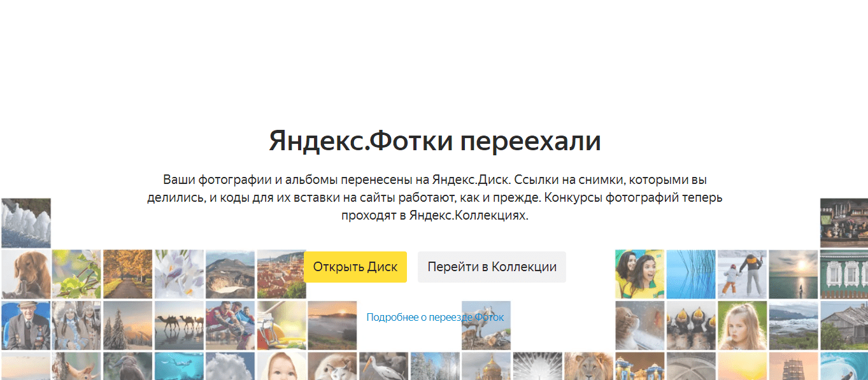The image size is (868, 380).
Task: Open the illuminated night building photo
Action: [639, 366]
